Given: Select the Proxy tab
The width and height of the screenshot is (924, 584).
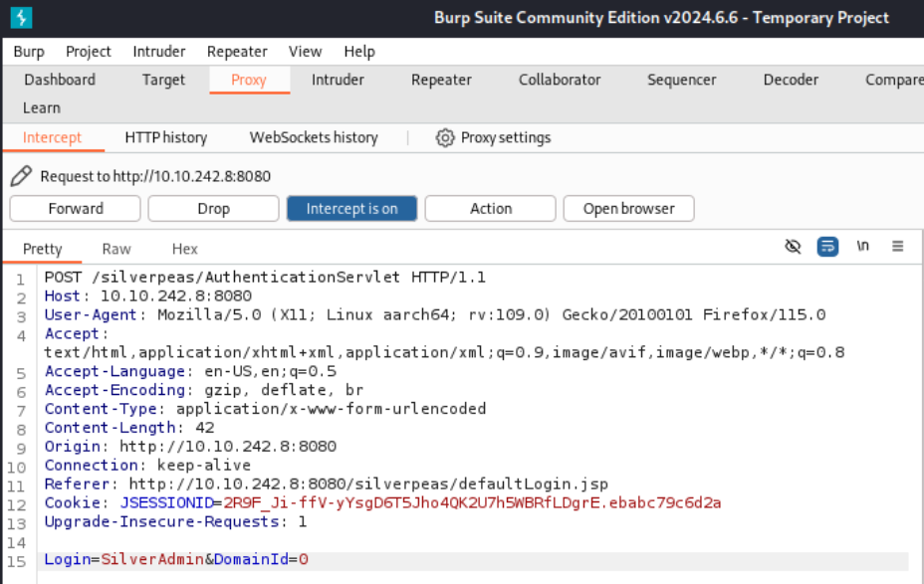Looking at the screenshot, I should click(x=249, y=80).
